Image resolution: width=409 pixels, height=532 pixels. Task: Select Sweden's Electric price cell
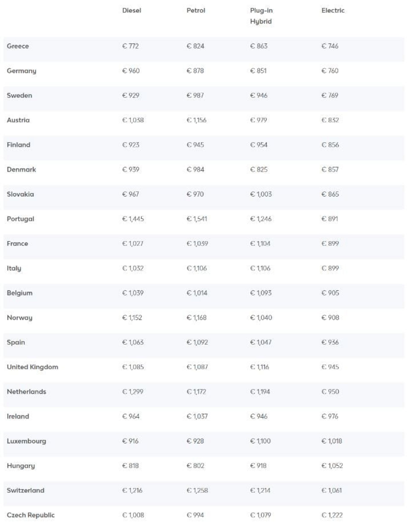pos(330,95)
